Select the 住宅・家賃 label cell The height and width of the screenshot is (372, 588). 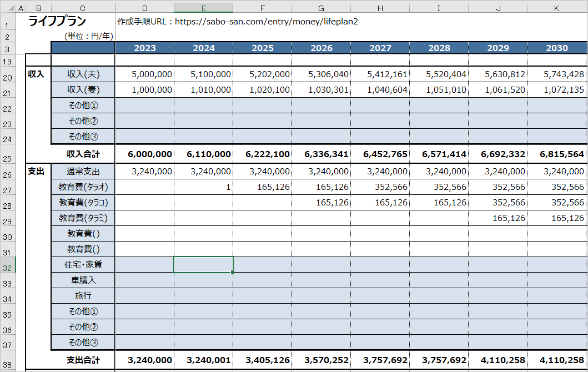(83, 265)
